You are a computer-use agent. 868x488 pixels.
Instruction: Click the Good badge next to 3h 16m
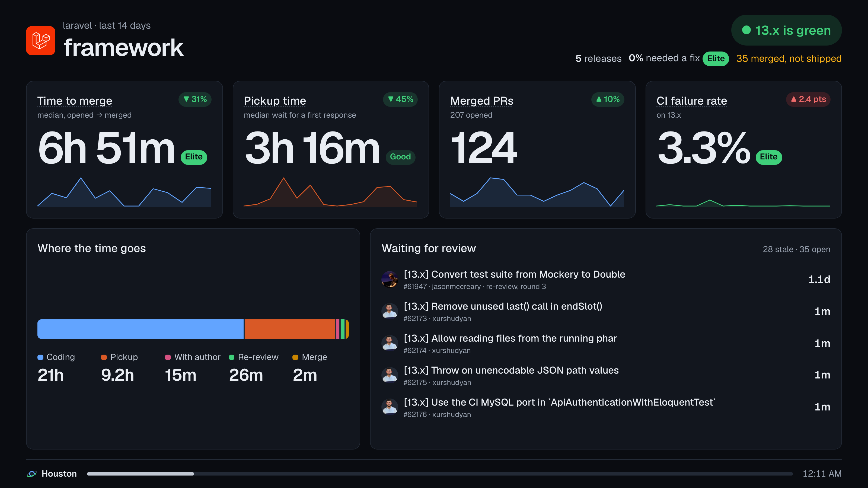(400, 157)
